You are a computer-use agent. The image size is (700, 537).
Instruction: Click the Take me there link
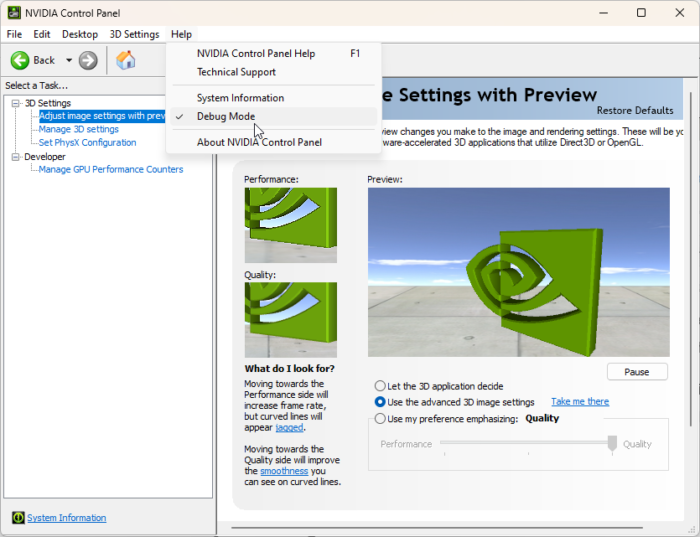pyautogui.click(x=580, y=402)
